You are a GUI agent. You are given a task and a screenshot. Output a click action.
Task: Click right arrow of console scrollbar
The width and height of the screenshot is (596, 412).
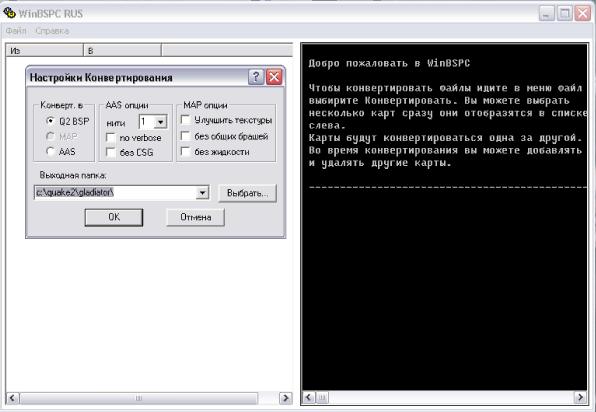point(580,398)
